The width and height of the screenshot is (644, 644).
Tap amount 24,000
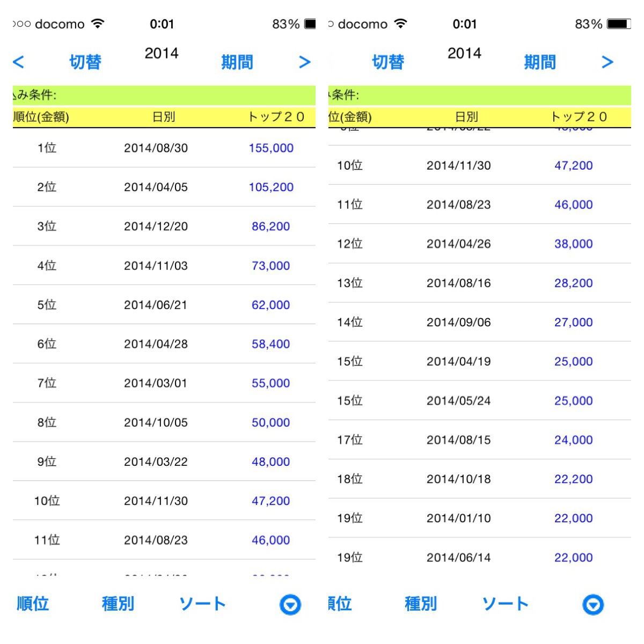[574, 440]
